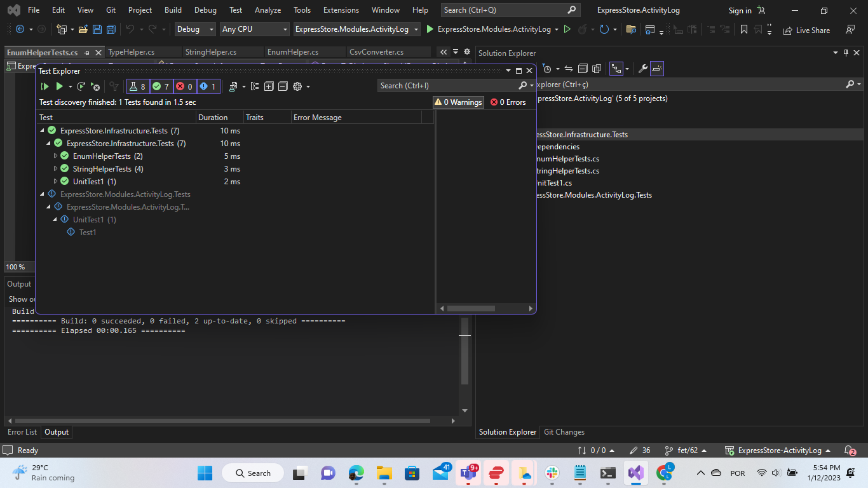Image resolution: width=868 pixels, height=488 pixels.
Task: Open the Git menu
Action: (111, 10)
